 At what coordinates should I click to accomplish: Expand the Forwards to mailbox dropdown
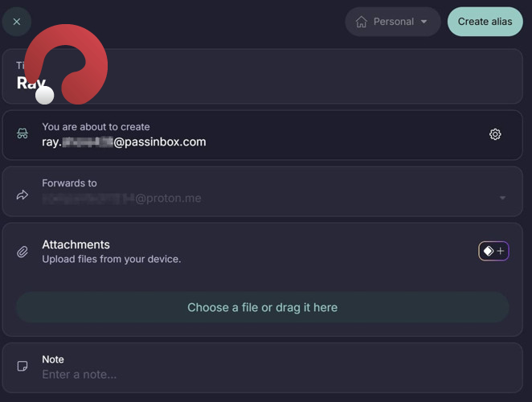pos(502,198)
